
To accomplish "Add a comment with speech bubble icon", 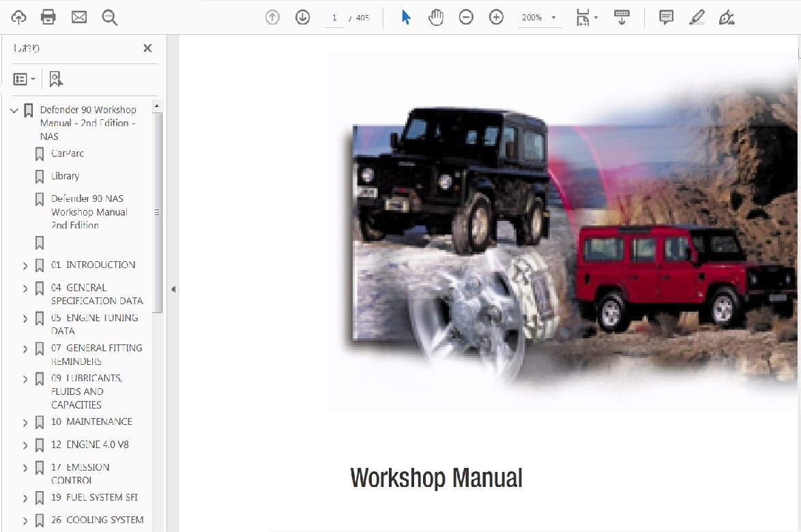I will click(x=666, y=17).
